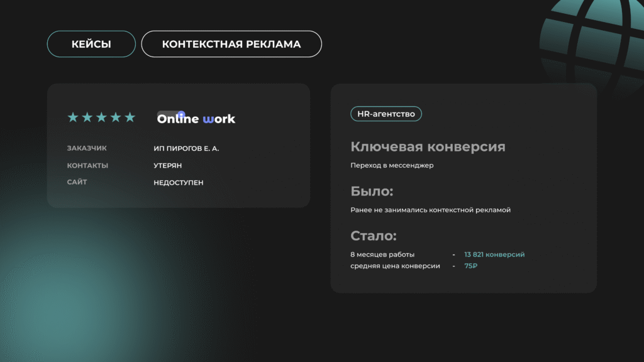The width and height of the screenshot is (644, 362).
Task: Click the НЕДОСТУПЕН site status
Action: tap(179, 182)
